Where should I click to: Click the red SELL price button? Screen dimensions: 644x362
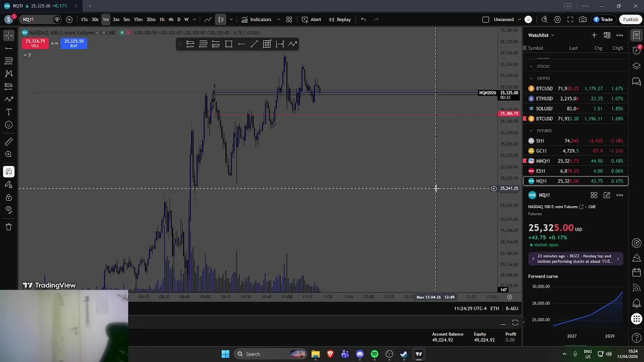pos(35,43)
